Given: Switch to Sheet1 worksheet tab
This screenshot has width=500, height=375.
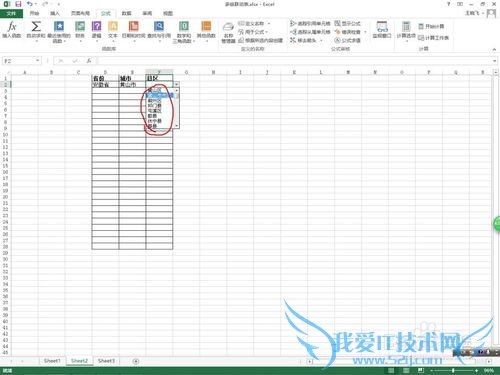Looking at the screenshot, I should (x=52, y=361).
